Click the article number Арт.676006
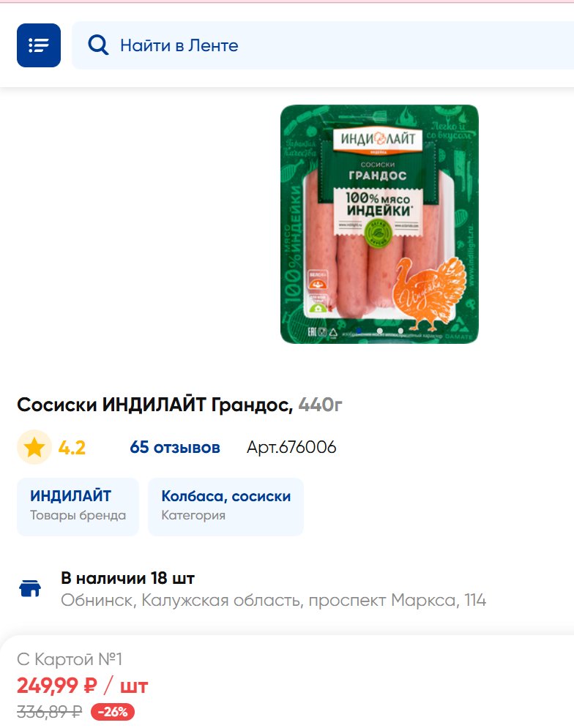Image resolution: width=574 pixels, height=728 pixels. pos(291,447)
